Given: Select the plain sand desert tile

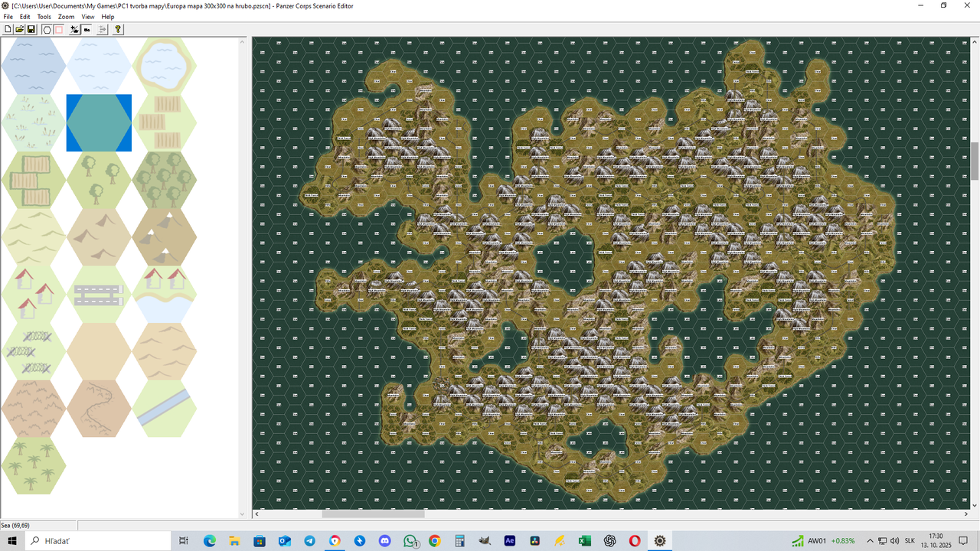Looking at the screenshot, I should pyautogui.click(x=99, y=351).
